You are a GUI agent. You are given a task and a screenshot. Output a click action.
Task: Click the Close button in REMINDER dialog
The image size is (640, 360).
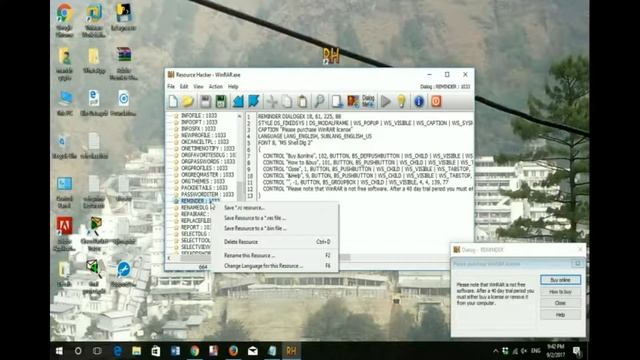[560, 303]
